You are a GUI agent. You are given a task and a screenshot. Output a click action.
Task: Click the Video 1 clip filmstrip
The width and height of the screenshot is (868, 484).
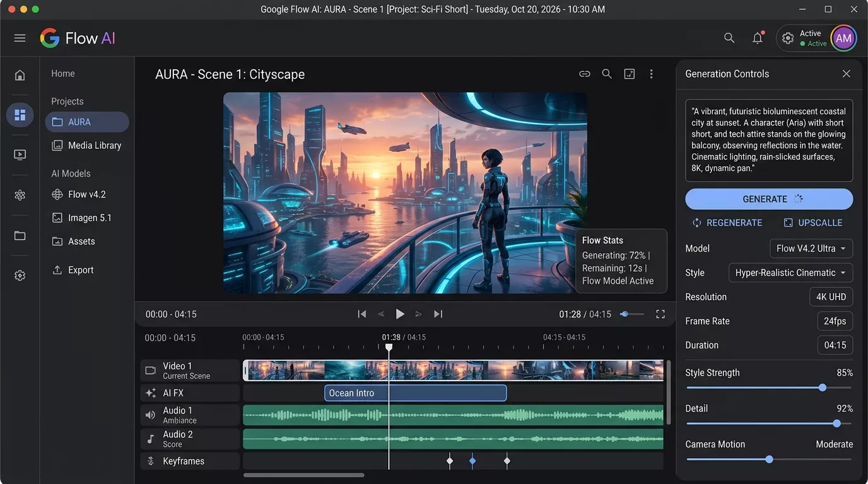(x=454, y=371)
